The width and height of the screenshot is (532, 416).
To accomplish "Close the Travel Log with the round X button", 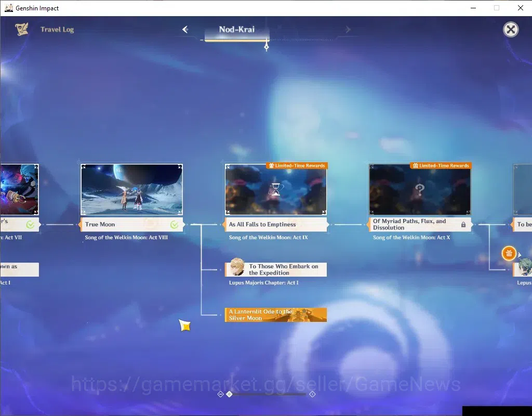I will (511, 30).
